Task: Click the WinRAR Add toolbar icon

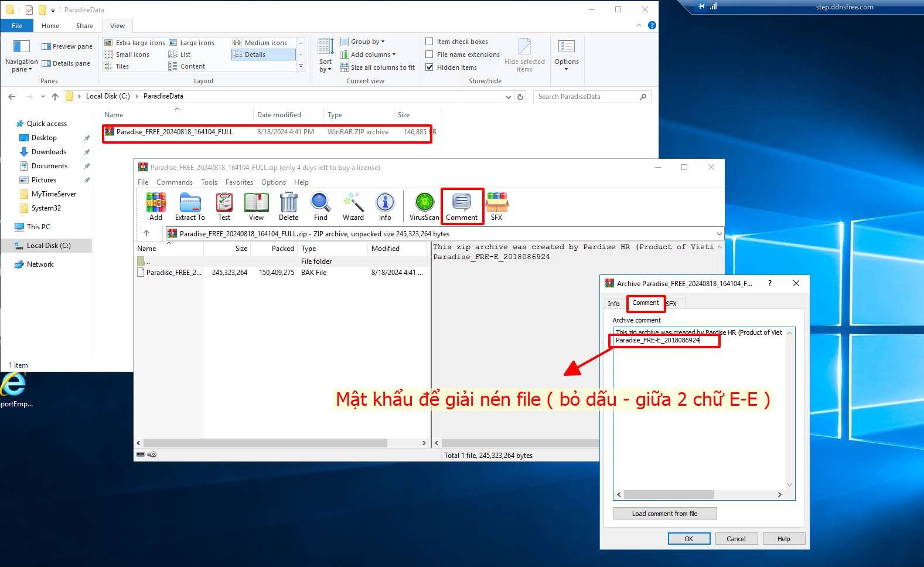Action: pos(156,206)
